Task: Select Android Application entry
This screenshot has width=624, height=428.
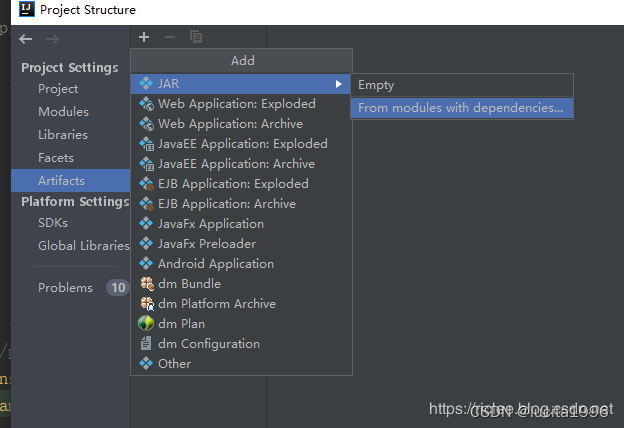Action: (x=241, y=263)
